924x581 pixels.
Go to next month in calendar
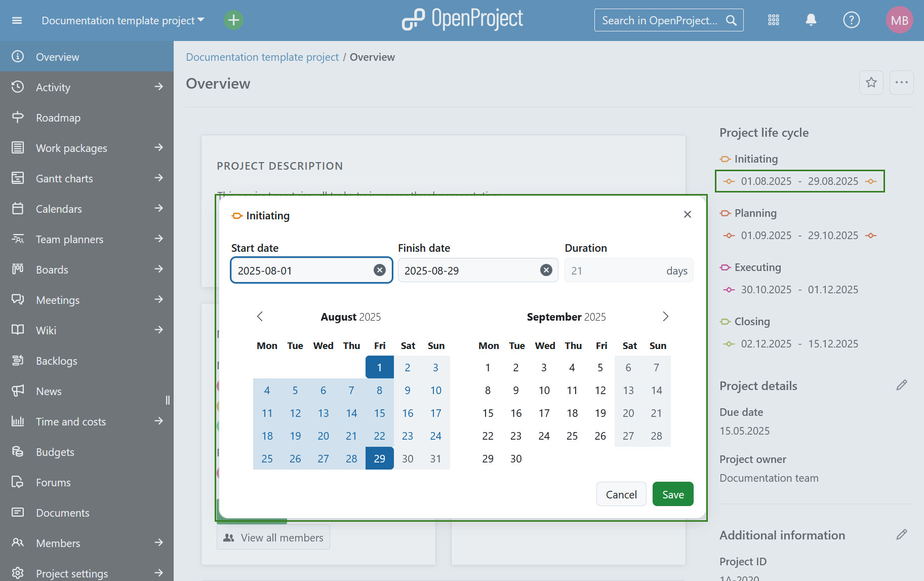(665, 317)
